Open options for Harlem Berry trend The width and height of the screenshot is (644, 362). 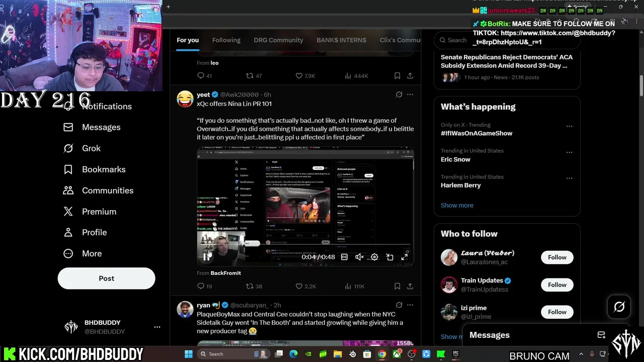point(569,178)
